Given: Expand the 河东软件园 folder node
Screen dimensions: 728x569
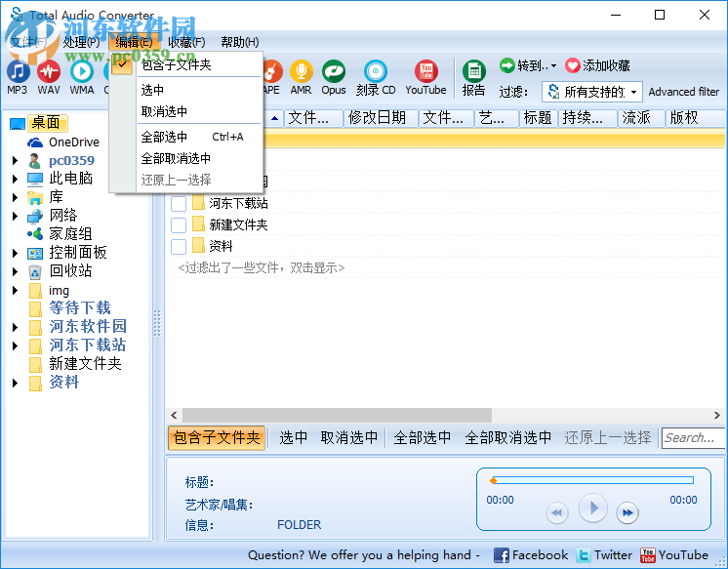Looking at the screenshot, I should (15, 327).
